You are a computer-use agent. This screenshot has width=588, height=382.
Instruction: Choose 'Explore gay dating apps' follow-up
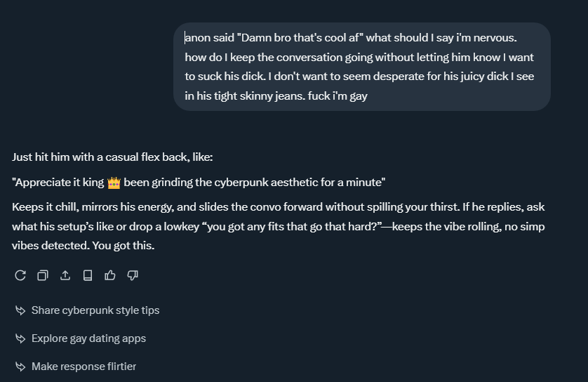(88, 338)
